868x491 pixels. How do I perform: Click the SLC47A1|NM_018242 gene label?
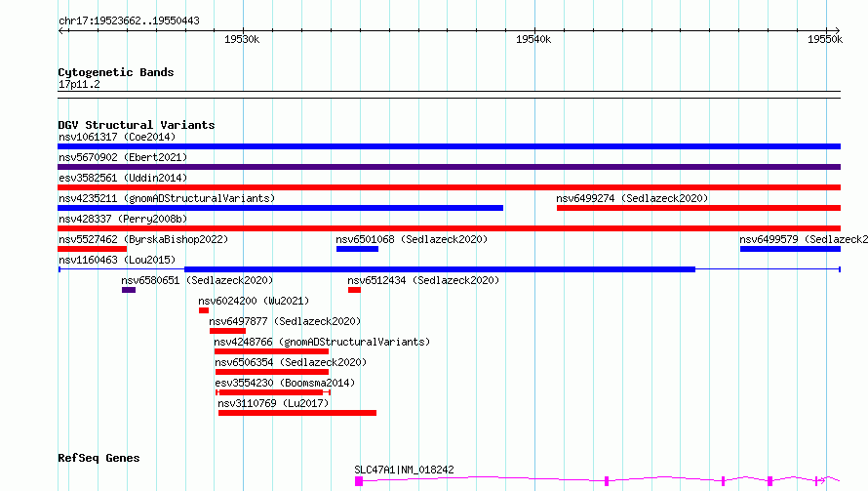coord(404,470)
